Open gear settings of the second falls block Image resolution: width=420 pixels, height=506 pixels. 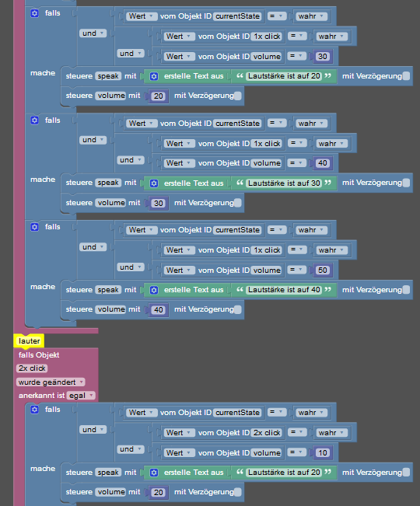pos(34,120)
